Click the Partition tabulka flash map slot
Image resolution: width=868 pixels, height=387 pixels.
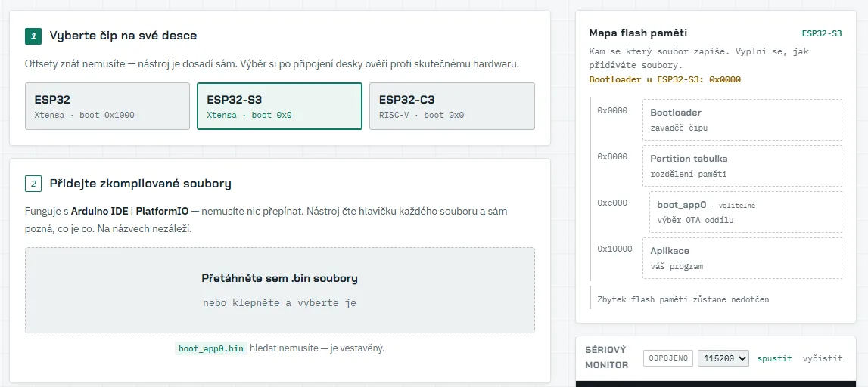[x=742, y=166]
